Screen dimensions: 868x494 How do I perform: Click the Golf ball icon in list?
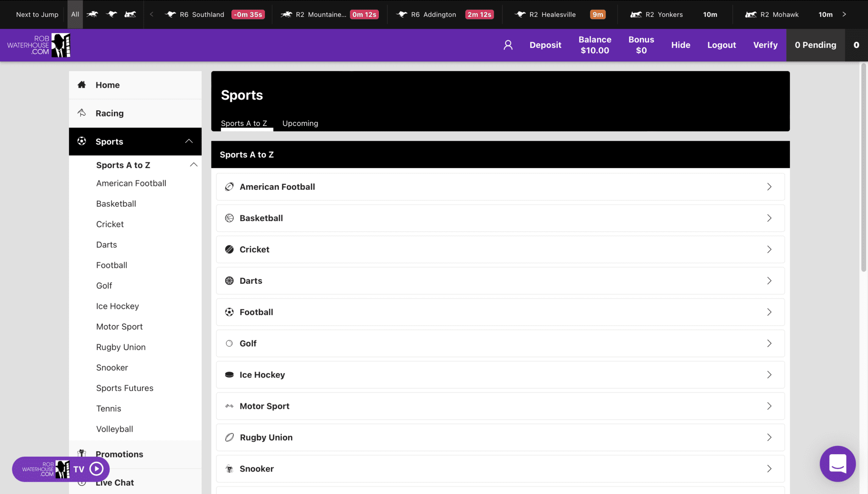(229, 344)
